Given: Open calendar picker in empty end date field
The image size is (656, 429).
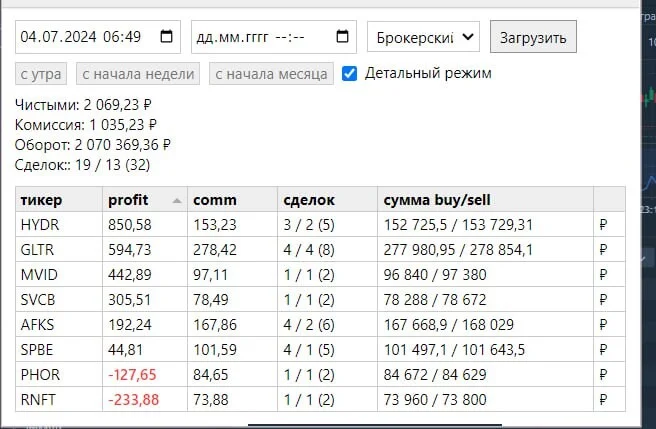Looking at the screenshot, I should (x=342, y=36).
